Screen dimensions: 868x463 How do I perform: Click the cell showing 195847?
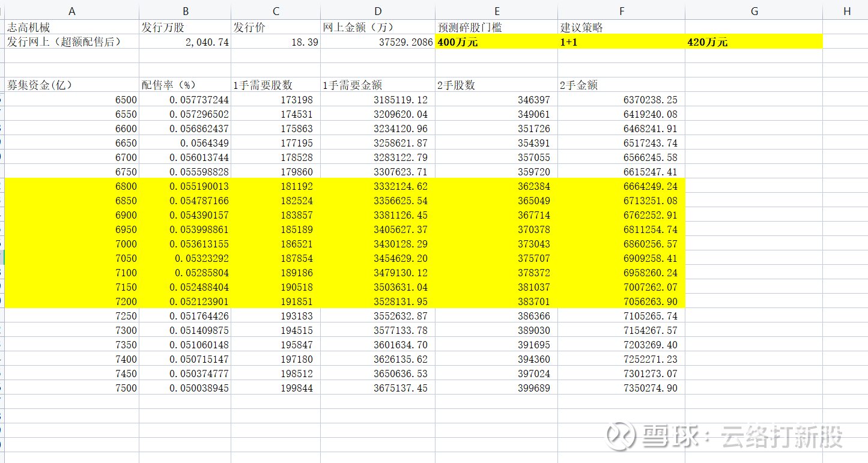click(276, 345)
